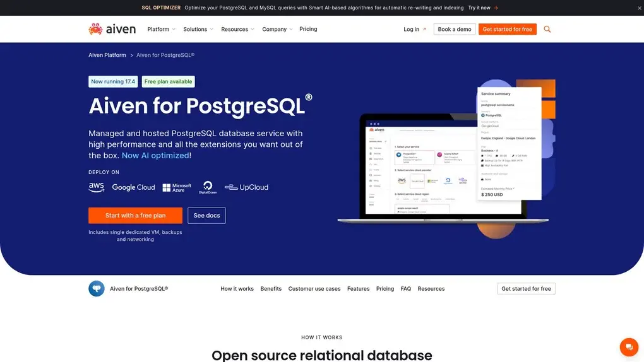
Task: Jump to Pricing in the sub-navigation
Action: [x=385, y=289]
